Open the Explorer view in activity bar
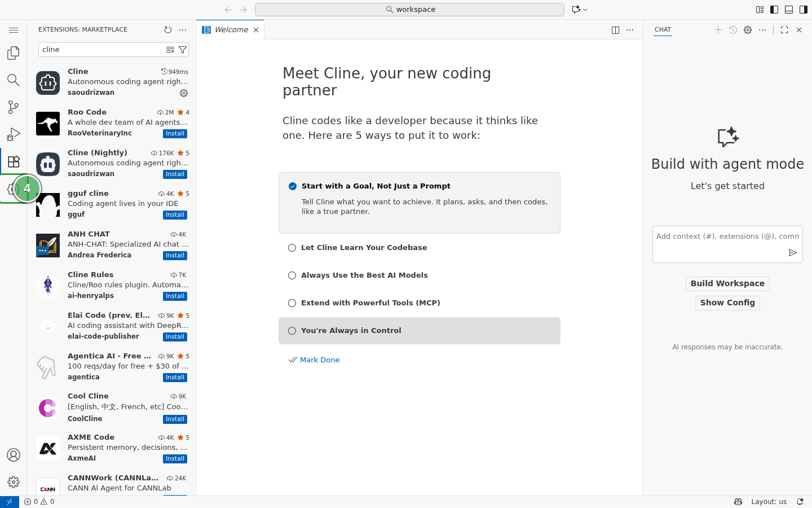Viewport: 812px width, 508px height. (14, 53)
